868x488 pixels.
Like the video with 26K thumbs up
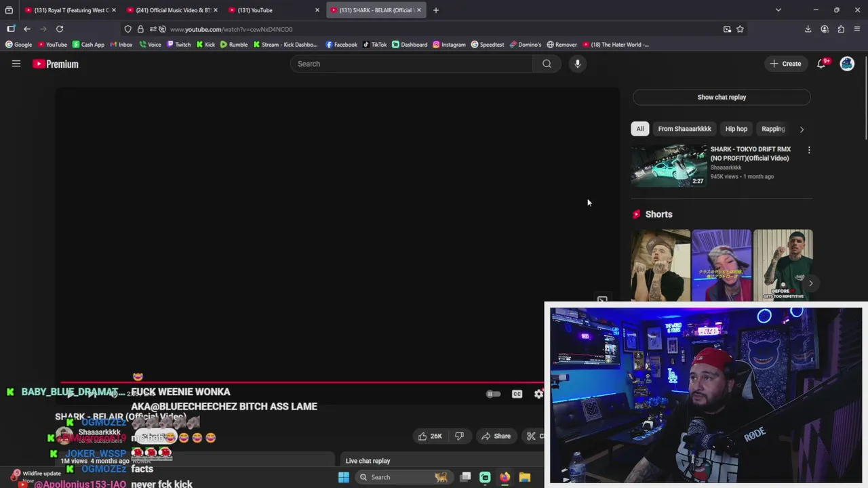[430, 436]
